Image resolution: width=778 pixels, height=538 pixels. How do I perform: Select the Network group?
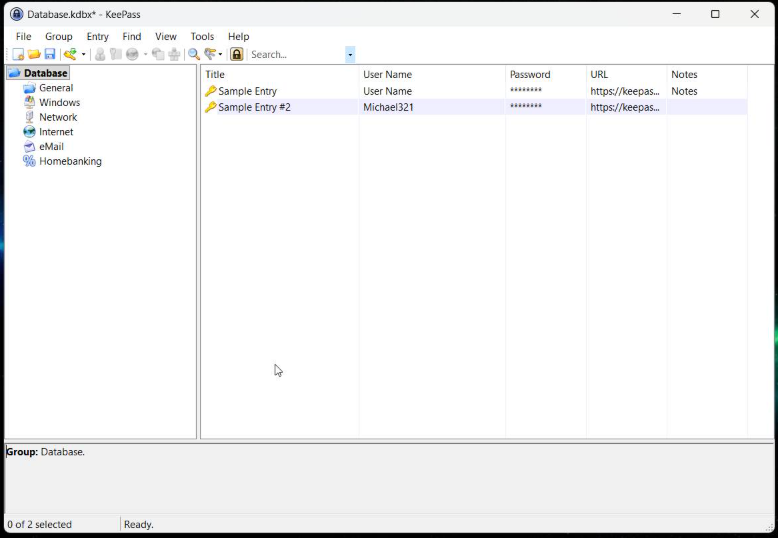click(x=58, y=117)
